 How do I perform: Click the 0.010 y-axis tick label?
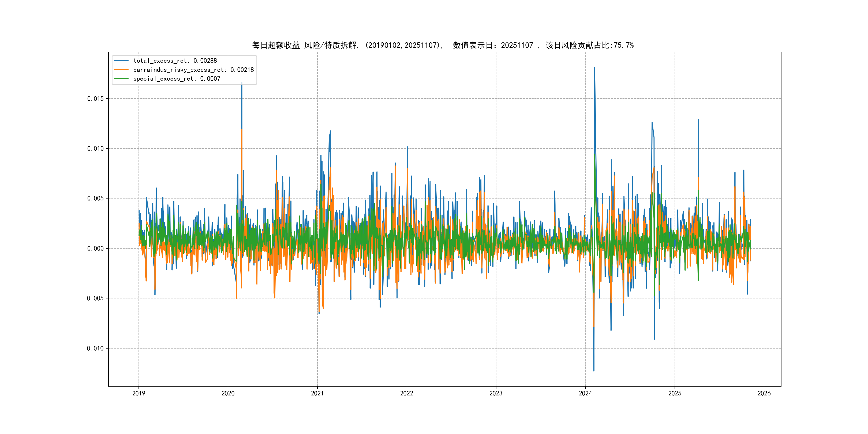pyautogui.click(x=95, y=149)
